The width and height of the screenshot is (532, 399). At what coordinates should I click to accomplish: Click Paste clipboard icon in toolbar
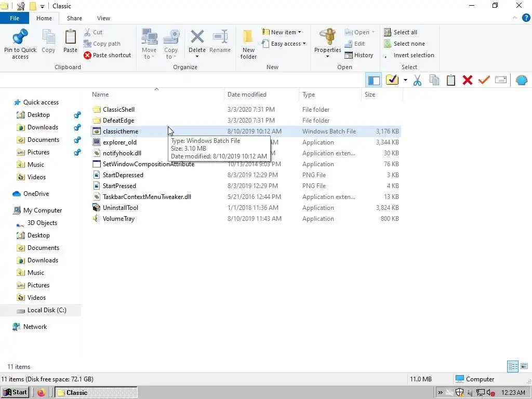(x=451, y=81)
